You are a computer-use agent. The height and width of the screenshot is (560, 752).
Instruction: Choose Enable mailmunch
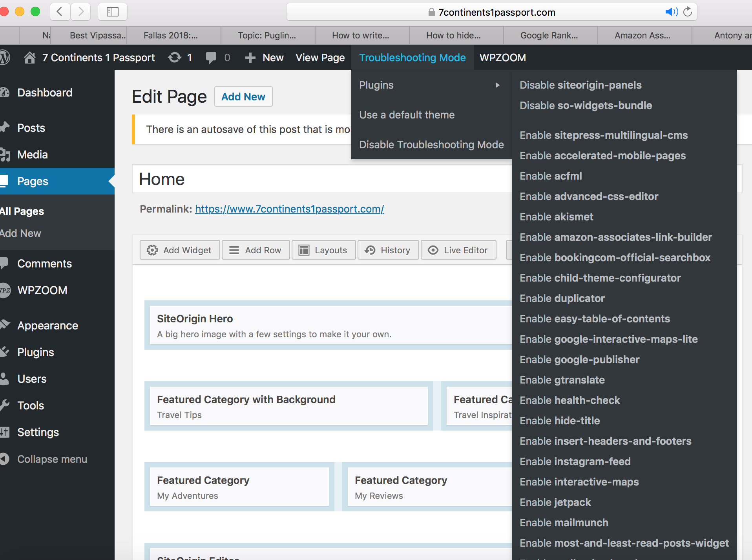(564, 523)
